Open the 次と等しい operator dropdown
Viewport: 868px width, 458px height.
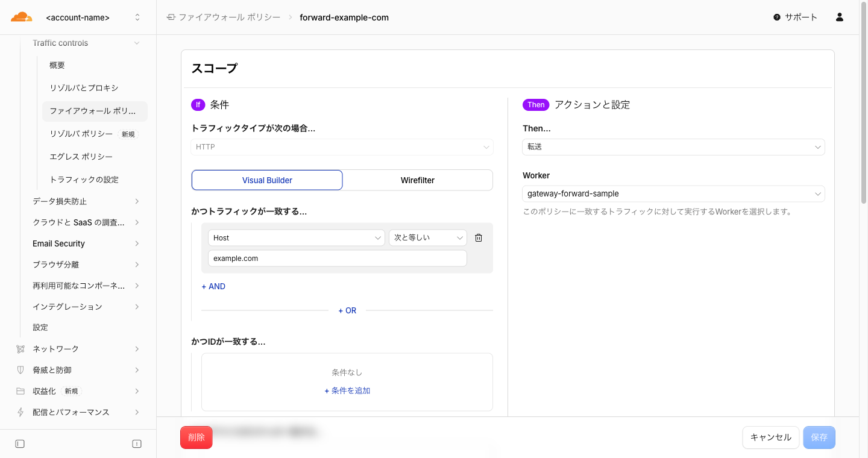(x=428, y=238)
